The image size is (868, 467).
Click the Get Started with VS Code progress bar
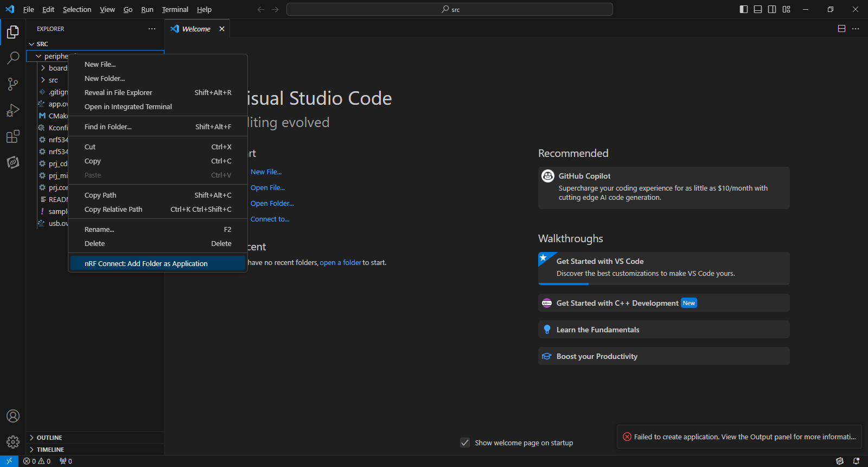tap(563, 283)
